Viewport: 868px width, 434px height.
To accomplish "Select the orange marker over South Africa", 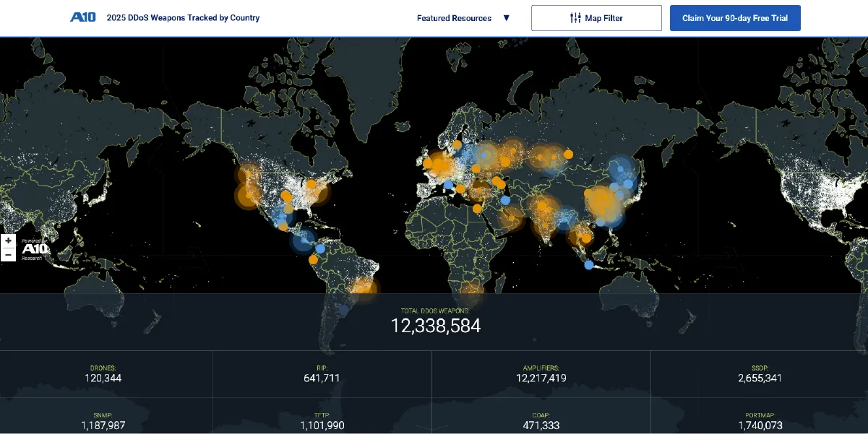I will [472, 293].
